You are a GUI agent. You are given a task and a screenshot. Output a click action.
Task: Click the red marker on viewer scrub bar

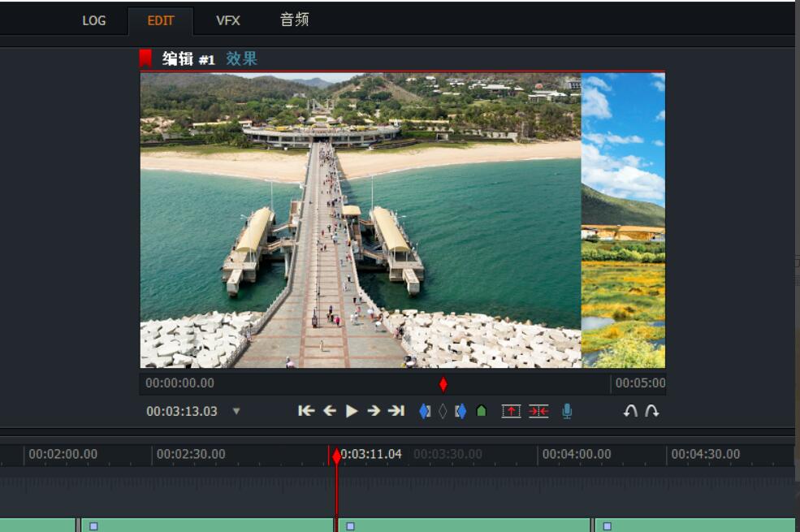[x=443, y=383]
